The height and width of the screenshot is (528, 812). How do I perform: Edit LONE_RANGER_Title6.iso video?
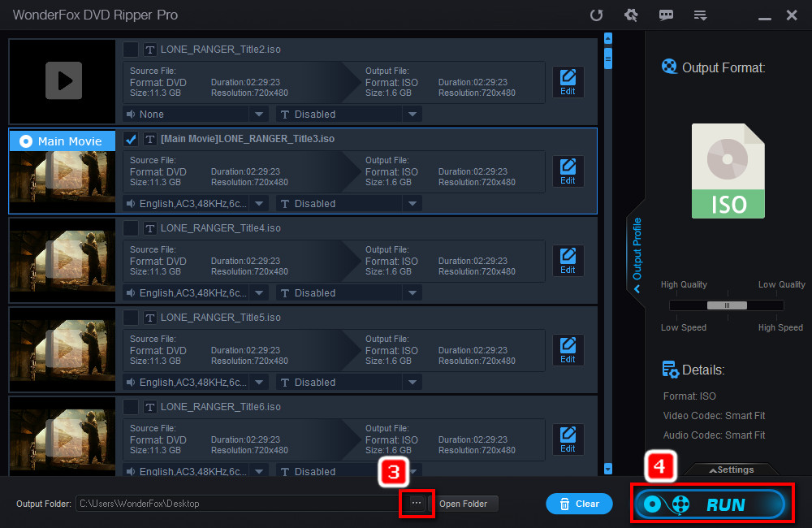tap(568, 439)
